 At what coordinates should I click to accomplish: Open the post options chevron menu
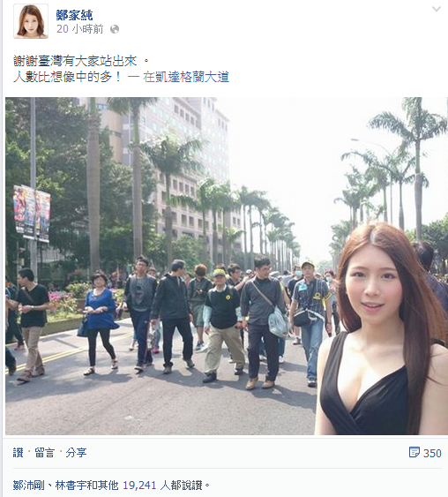point(437,9)
